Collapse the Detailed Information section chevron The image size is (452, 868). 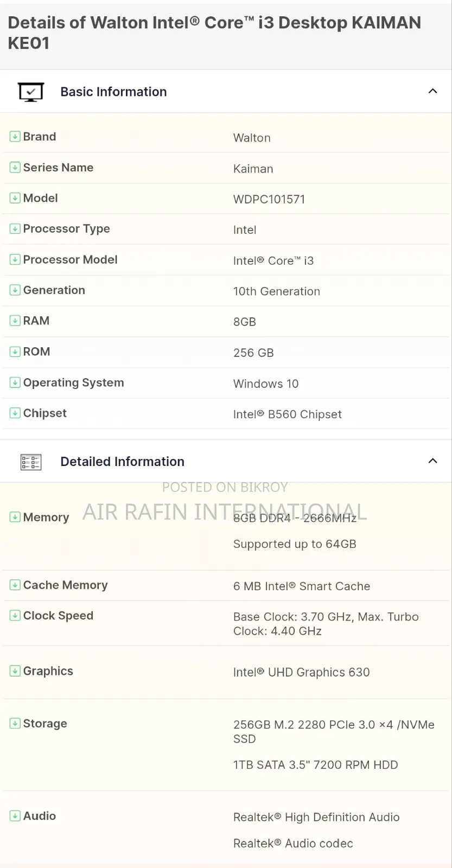[x=432, y=461]
